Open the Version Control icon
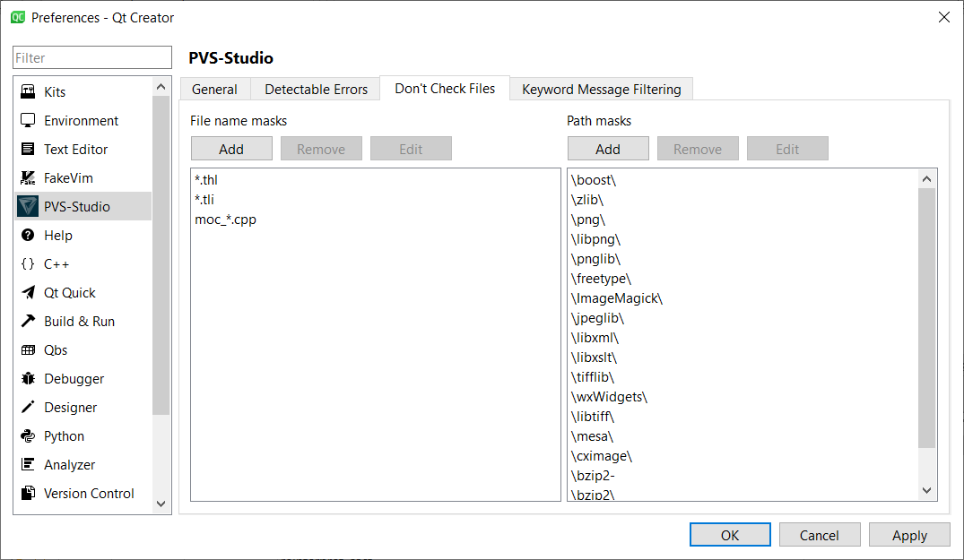 [28, 494]
